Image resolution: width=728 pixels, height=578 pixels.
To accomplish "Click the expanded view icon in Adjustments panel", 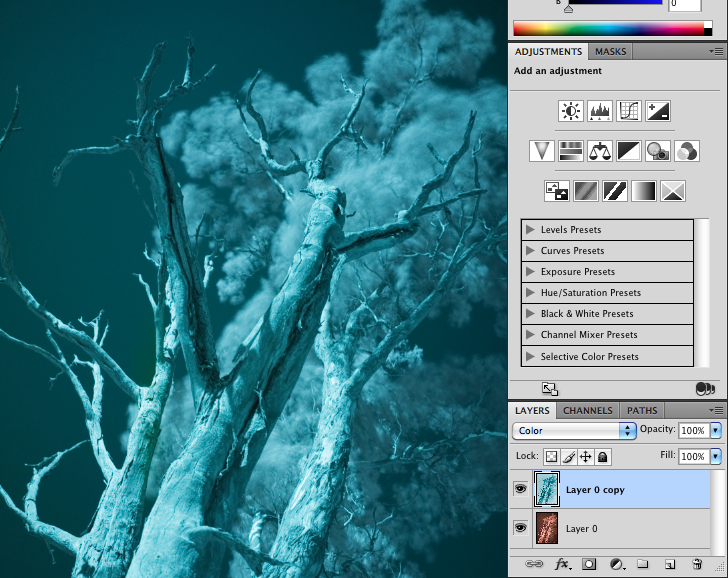I will (550, 389).
